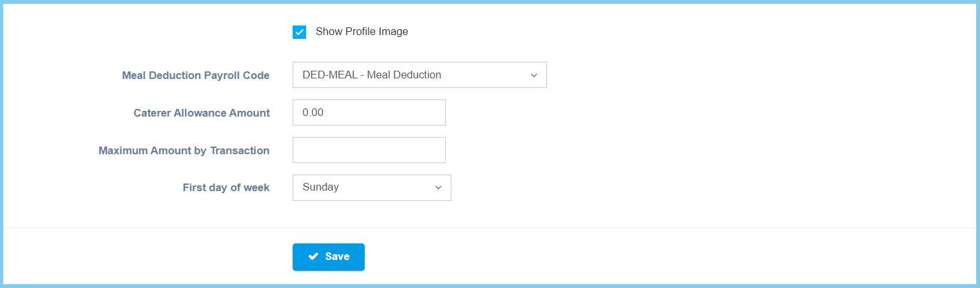Screen dimensions: 980x288
Task: Click the Maximum Amount by Transaction label
Action: pos(184,151)
